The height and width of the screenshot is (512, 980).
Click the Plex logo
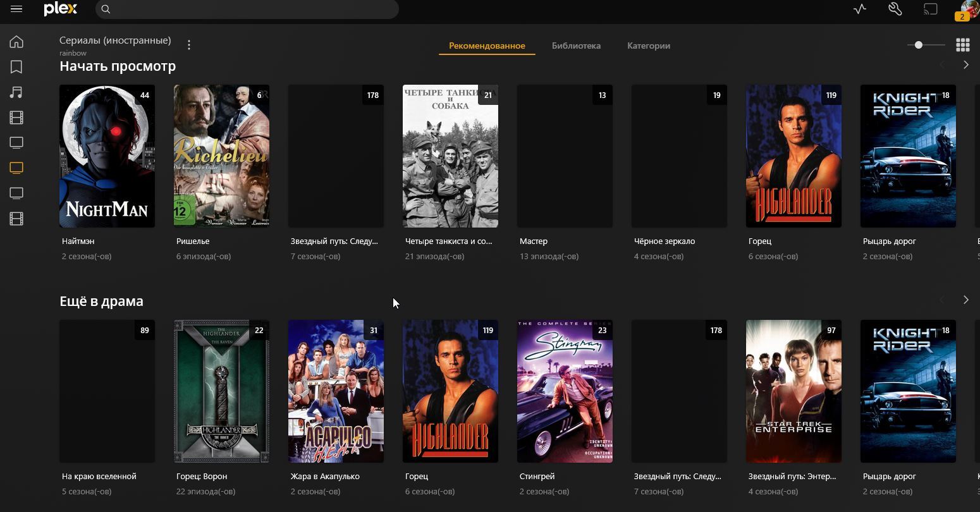61,9
